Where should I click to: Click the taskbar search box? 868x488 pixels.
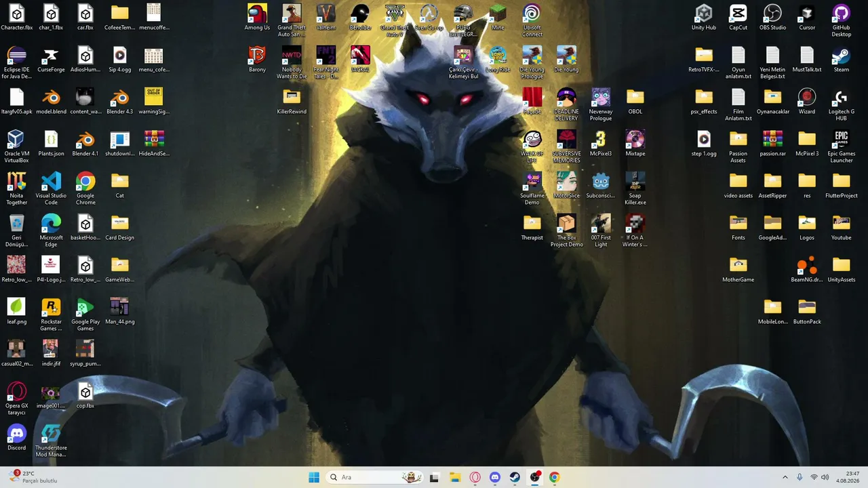pos(374,477)
